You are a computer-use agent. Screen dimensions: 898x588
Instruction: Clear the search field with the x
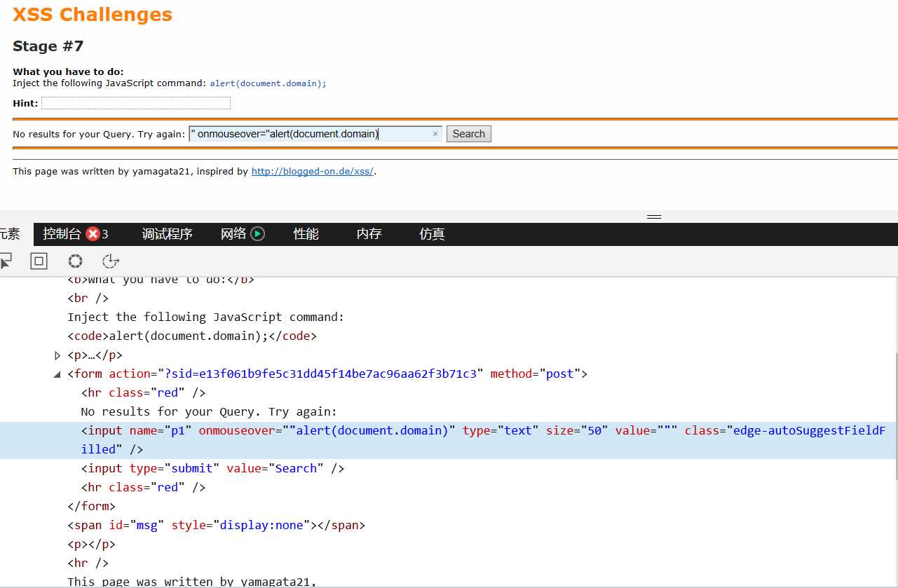[435, 134]
